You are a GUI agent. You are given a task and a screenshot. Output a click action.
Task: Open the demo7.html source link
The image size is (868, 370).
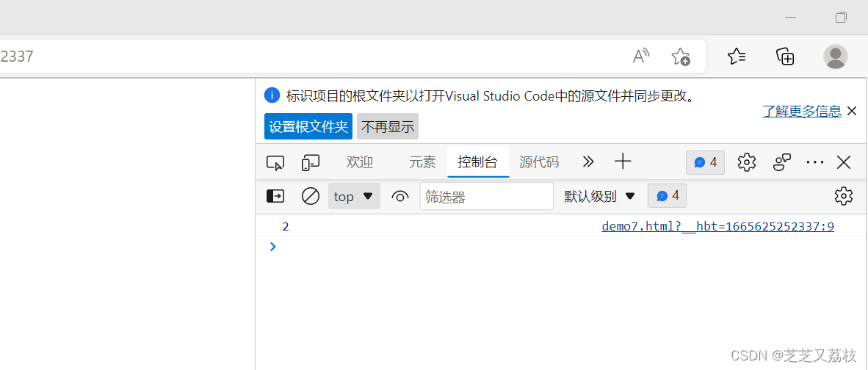pos(717,226)
